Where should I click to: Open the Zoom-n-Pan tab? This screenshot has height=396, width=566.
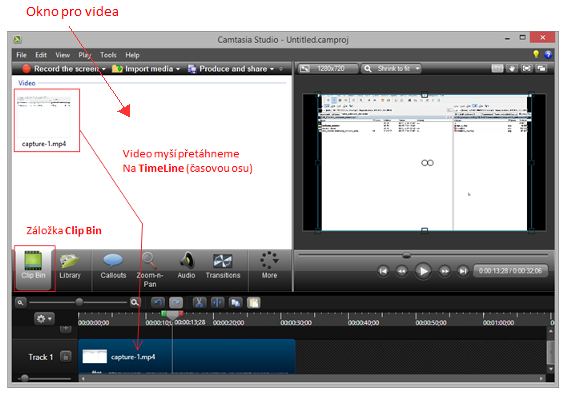tap(150, 270)
